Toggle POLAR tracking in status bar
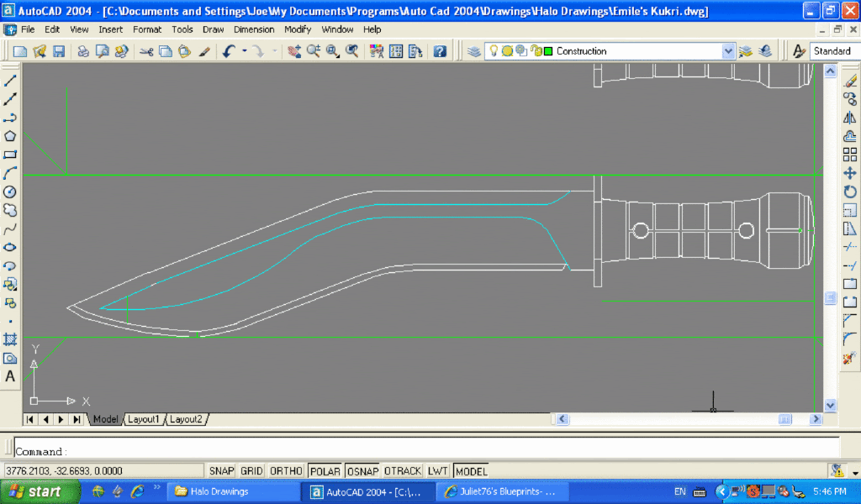861x504 pixels. pyautogui.click(x=325, y=471)
